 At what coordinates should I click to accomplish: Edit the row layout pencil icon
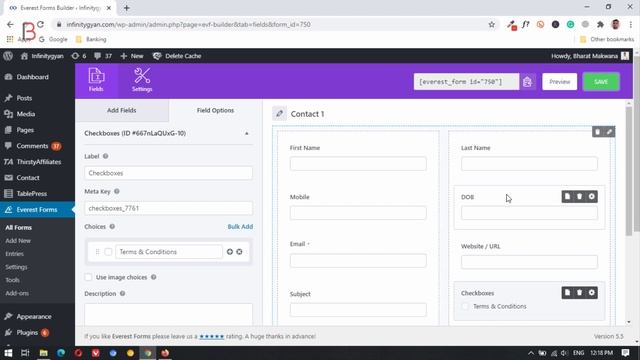click(609, 132)
